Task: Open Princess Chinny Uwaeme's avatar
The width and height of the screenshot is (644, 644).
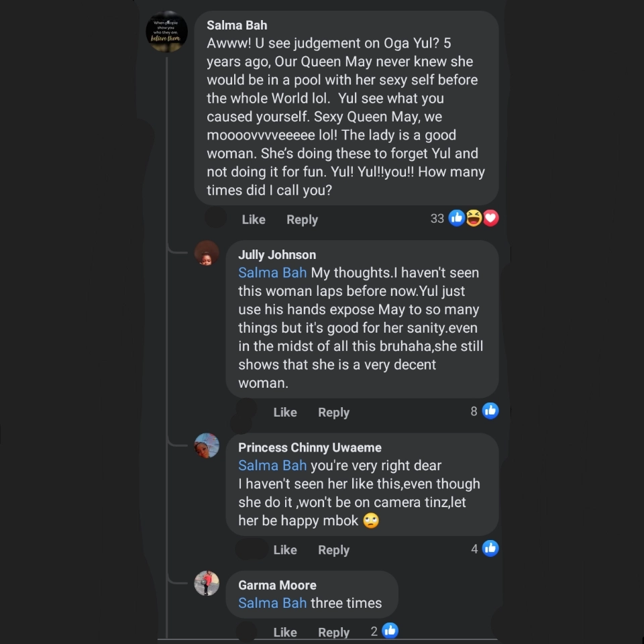Action: [x=207, y=446]
